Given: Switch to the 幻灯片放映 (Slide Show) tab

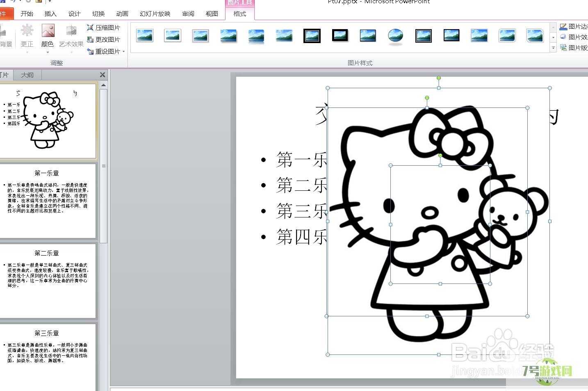Looking at the screenshot, I should pos(155,14).
